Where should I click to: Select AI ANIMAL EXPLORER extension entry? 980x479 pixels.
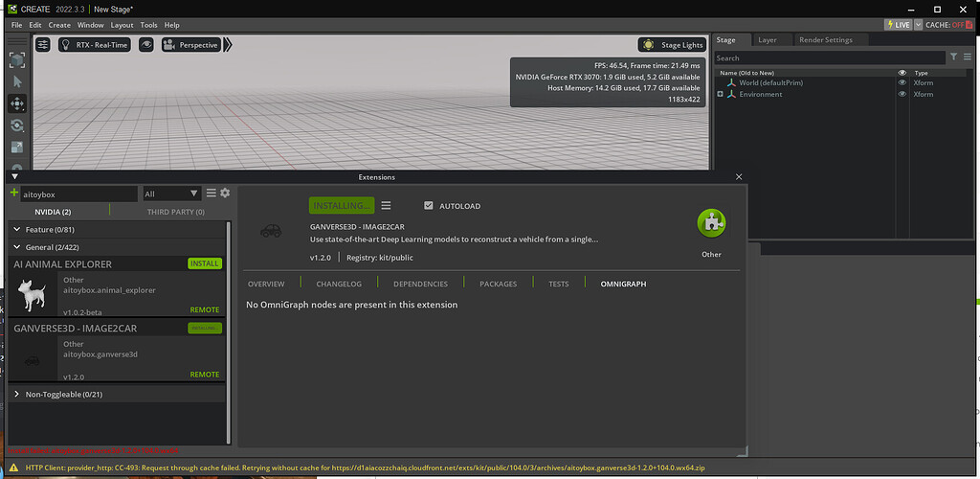pyautogui.click(x=116, y=285)
